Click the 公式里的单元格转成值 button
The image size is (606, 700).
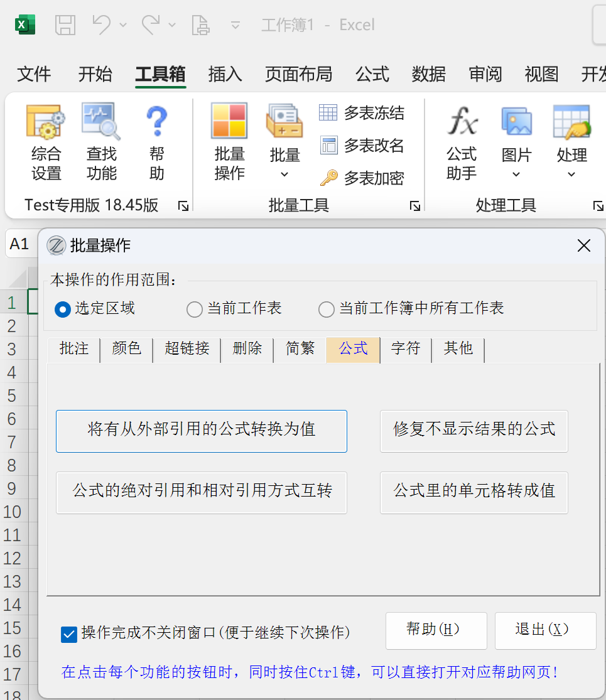[x=474, y=492]
